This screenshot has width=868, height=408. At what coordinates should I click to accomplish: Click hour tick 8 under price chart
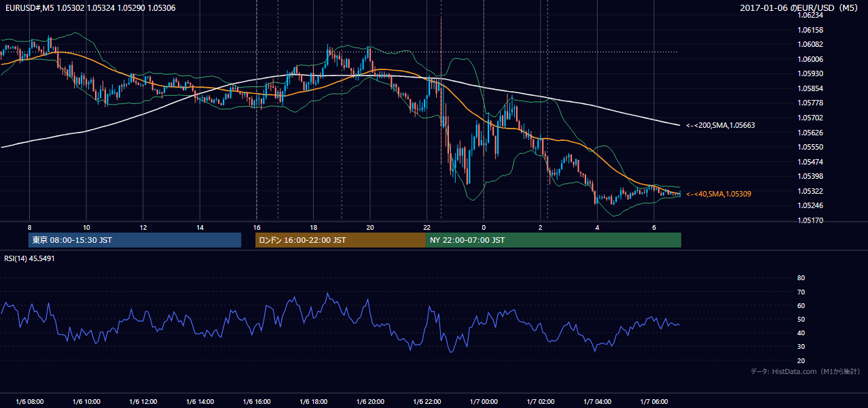(29, 226)
